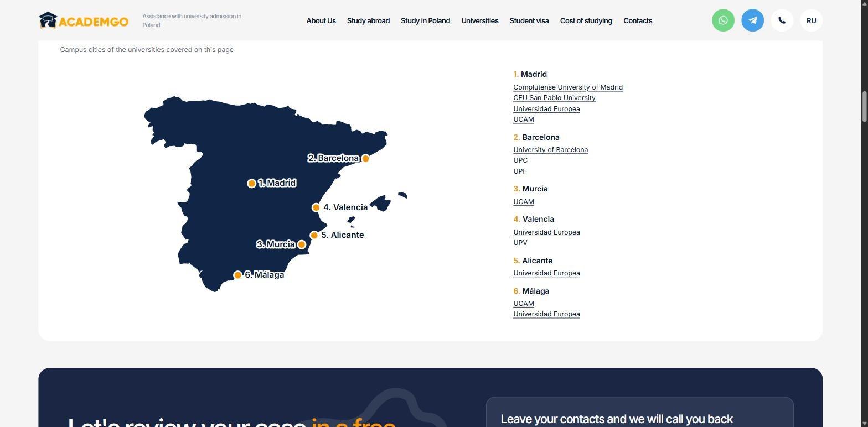Screen dimensions: 868x427
Task: Click the 'Campus cities of the universities' caption
Action: [147, 50]
